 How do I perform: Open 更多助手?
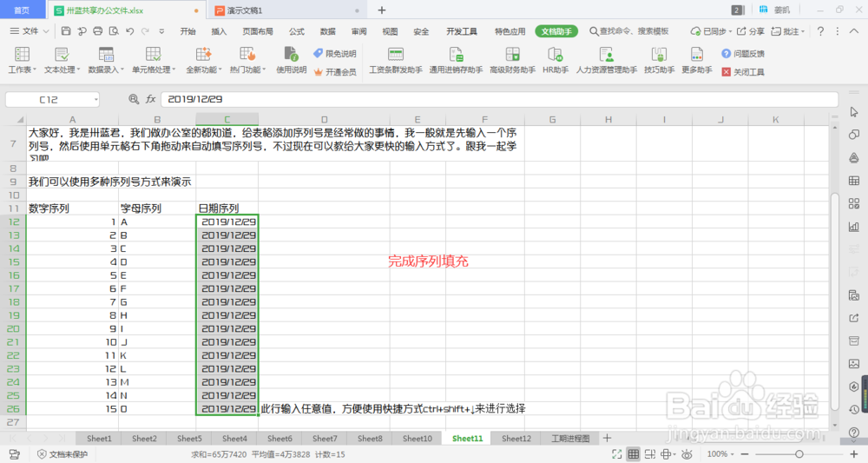(x=696, y=60)
